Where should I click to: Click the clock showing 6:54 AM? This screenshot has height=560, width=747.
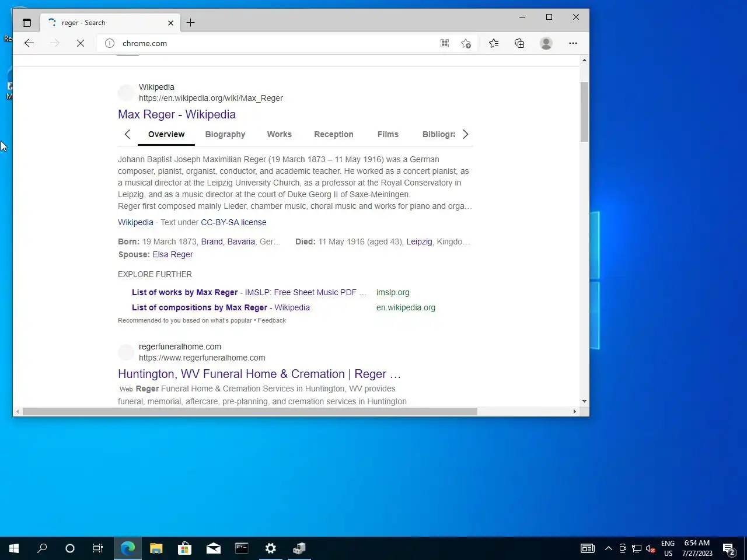coord(697,548)
